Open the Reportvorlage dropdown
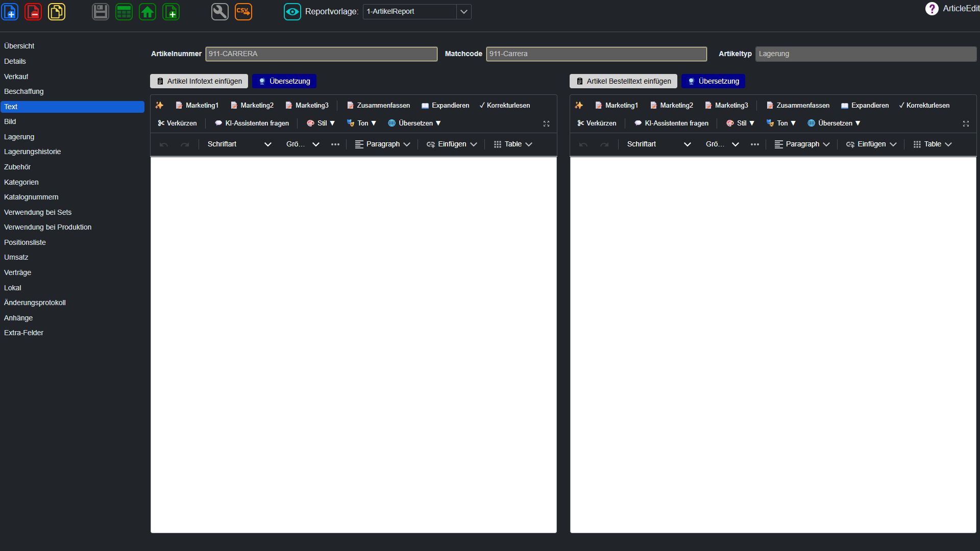The width and height of the screenshot is (980, 551). pos(463,11)
